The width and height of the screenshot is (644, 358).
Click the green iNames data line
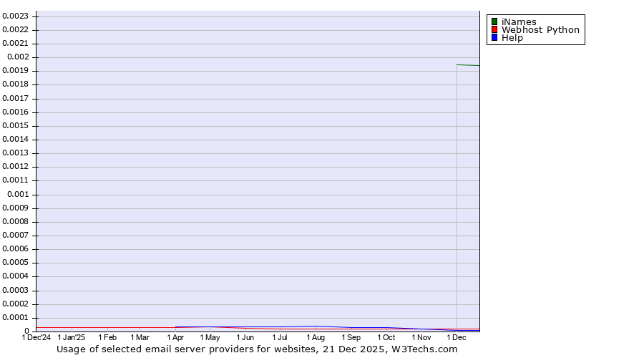point(468,65)
